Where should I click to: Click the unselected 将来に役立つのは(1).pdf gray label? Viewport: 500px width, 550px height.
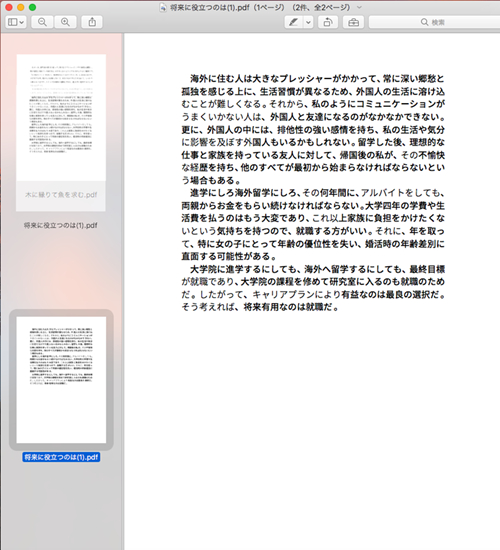click(x=61, y=225)
